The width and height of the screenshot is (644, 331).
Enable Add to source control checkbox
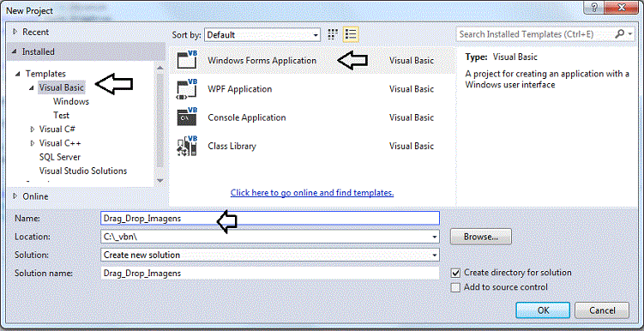(455, 287)
